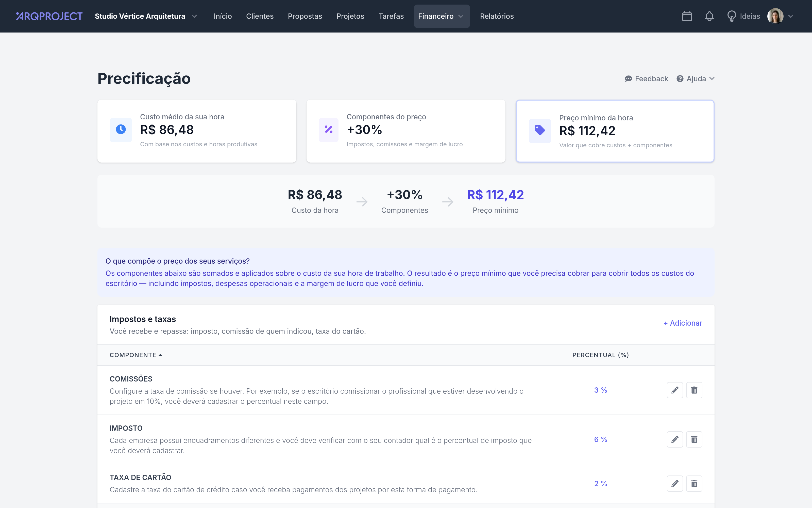This screenshot has width=812, height=508.
Task: Click the 6 % value for IMPOSTO
Action: point(601,439)
